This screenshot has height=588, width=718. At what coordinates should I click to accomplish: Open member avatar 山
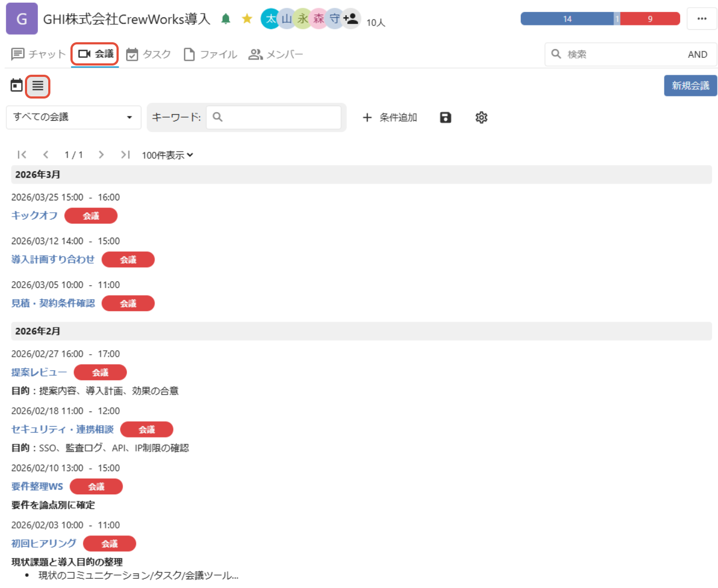click(x=287, y=19)
